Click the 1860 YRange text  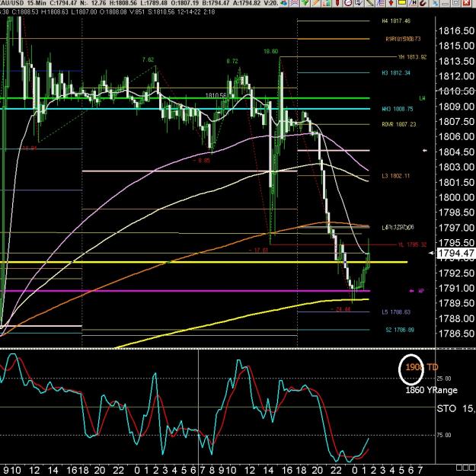coord(431,390)
